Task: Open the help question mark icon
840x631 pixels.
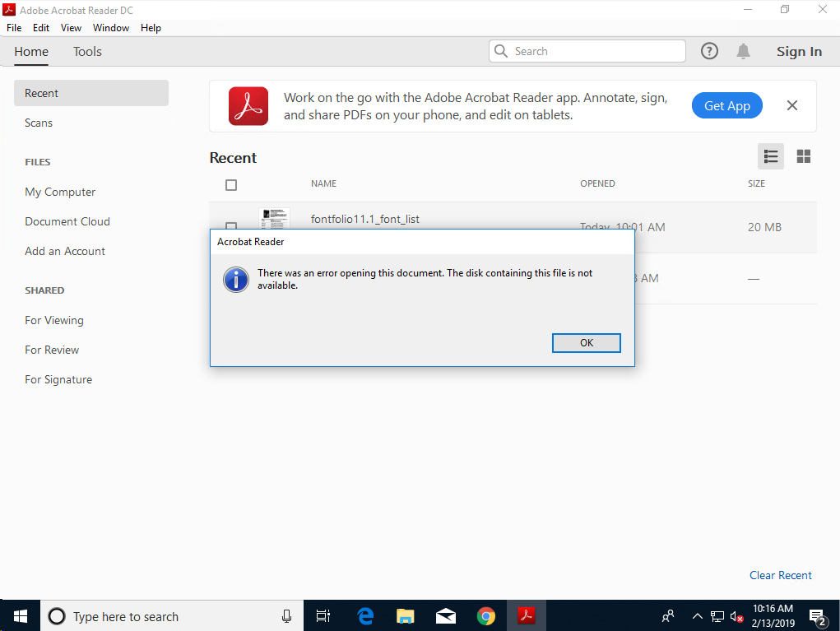Action: click(709, 51)
